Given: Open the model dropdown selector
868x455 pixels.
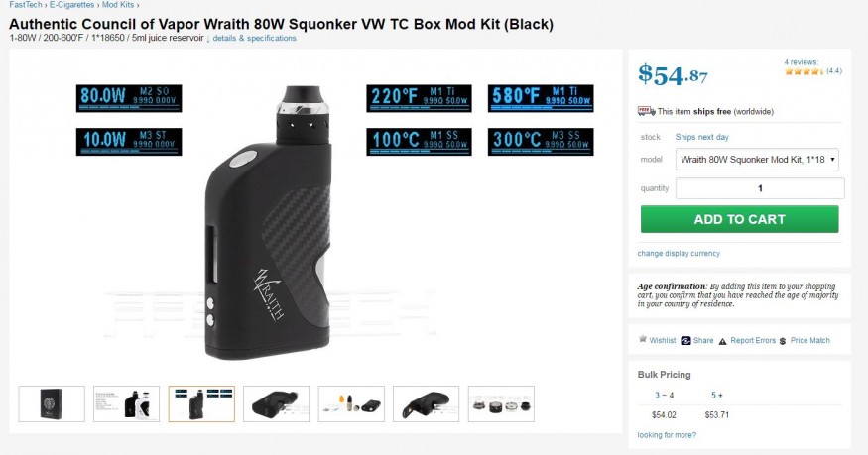Looking at the screenshot, I should click(757, 160).
